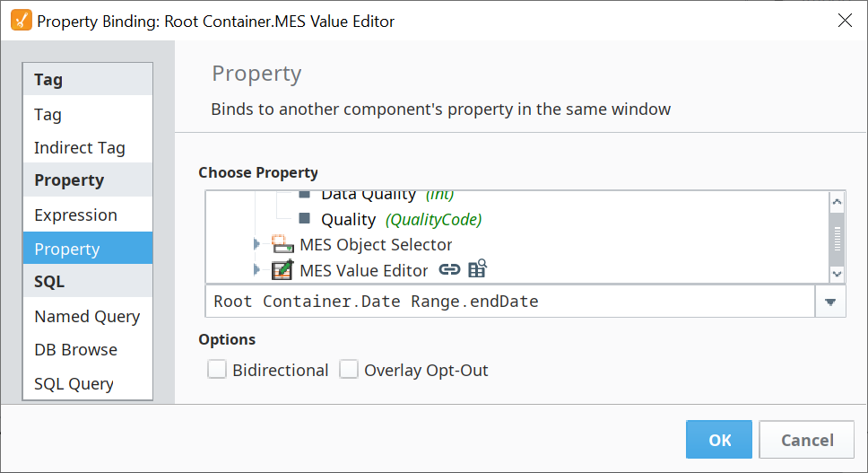Expand the MES Value Editor tree node
This screenshot has width=868, height=473.
coord(256,269)
